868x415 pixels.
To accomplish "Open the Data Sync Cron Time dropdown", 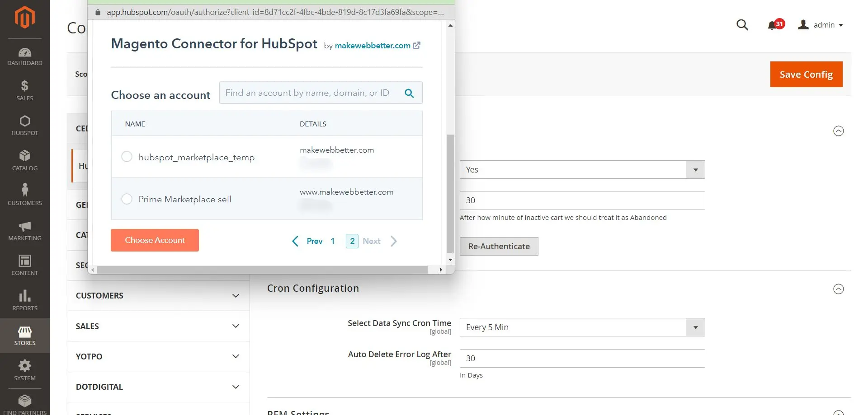I will tap(695, 327).
